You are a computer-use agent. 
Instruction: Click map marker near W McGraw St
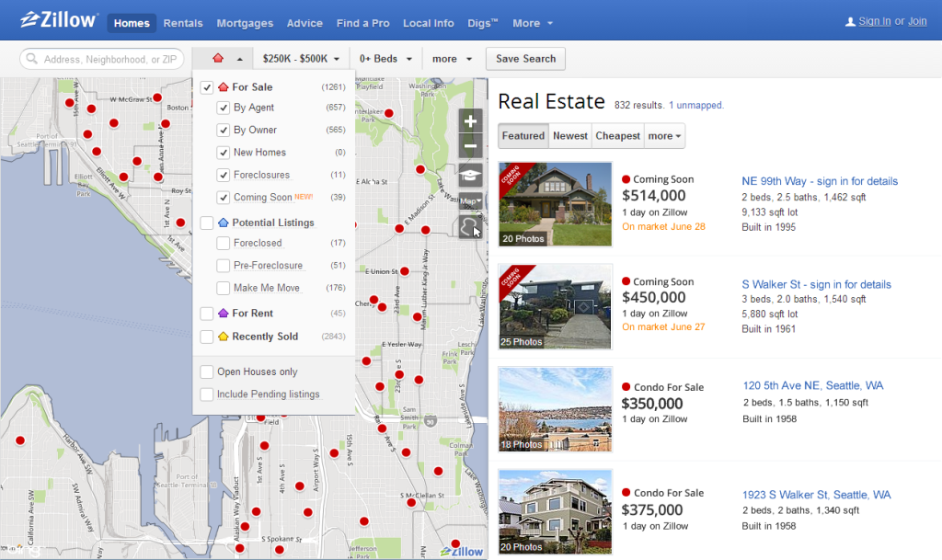pos(157,97)
